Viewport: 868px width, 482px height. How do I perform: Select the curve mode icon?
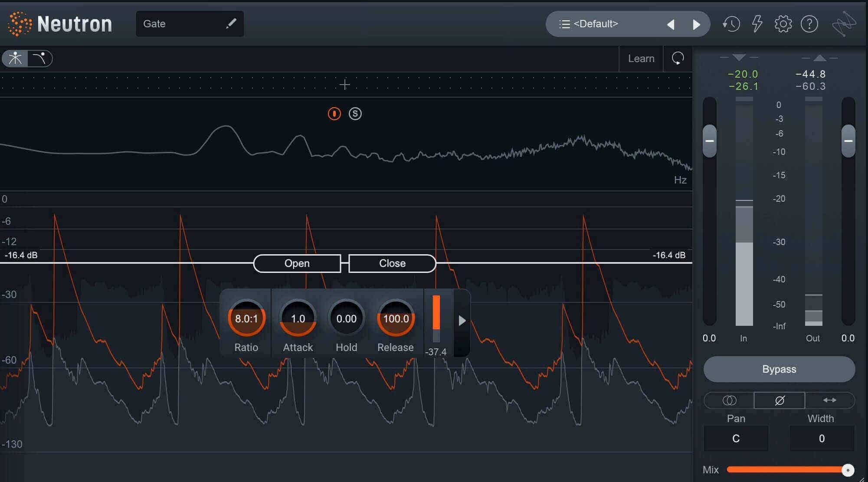tap(39, 59)
